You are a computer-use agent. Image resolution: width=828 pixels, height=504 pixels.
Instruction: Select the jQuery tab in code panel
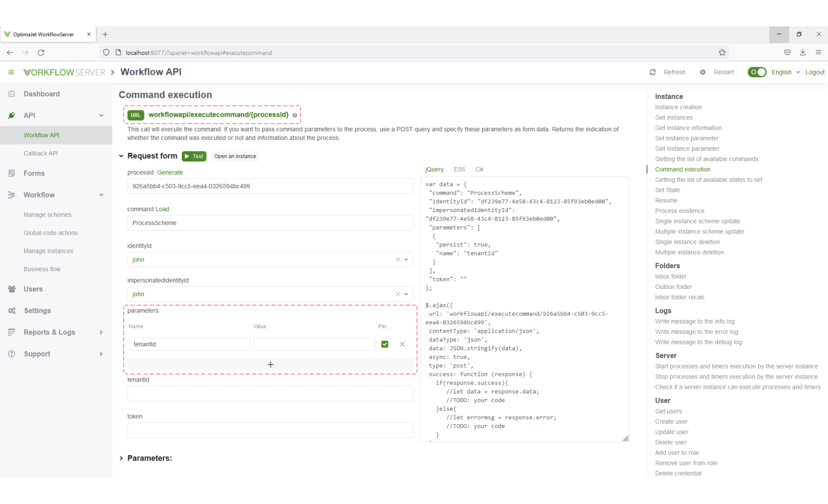pos(434,169)
